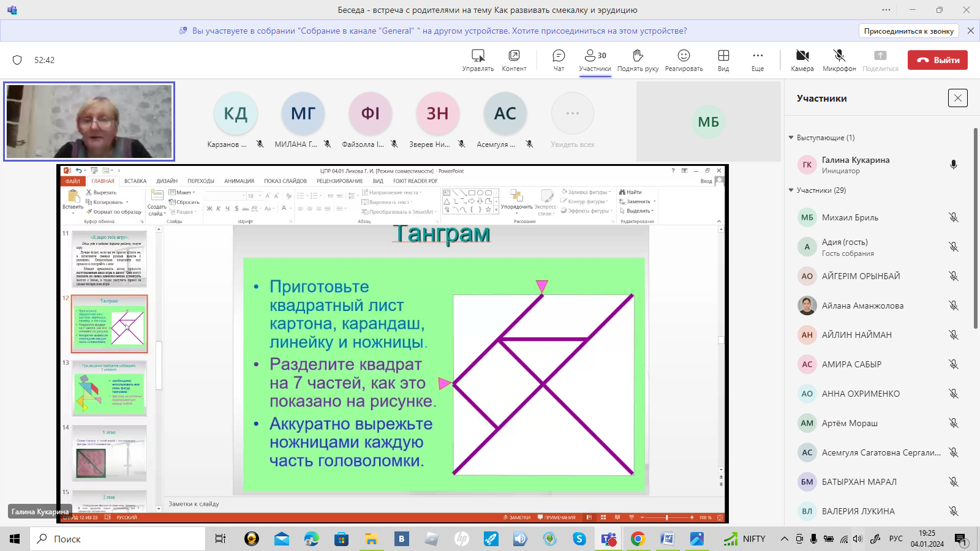Collapse the Выступающие (1) section

pos(791,138)
